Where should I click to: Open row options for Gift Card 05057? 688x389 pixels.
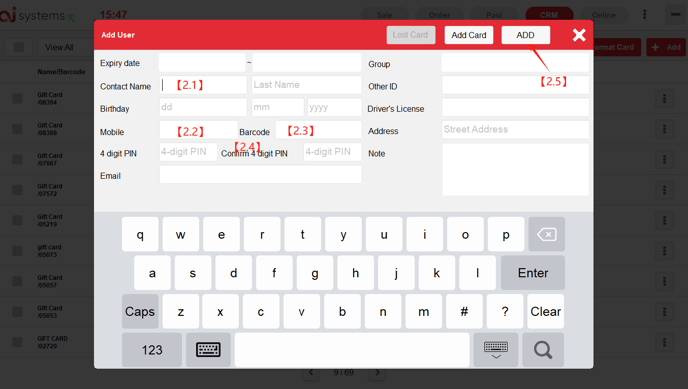664,281
